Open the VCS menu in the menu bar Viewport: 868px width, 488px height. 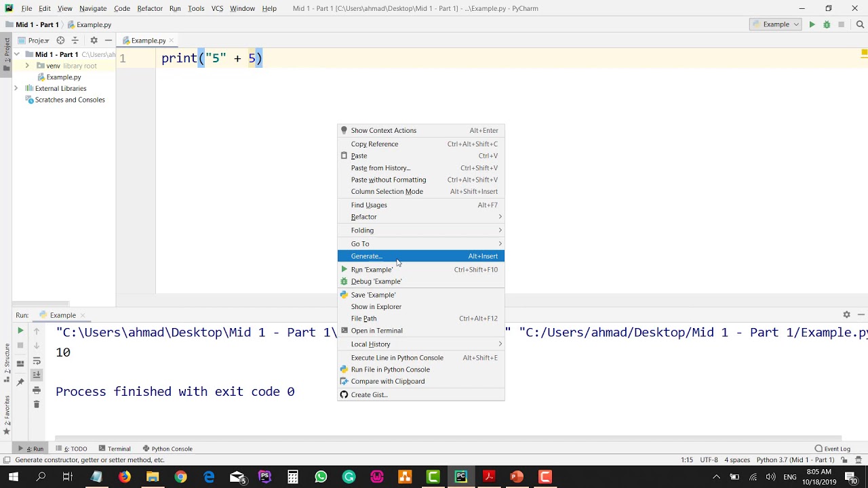[x=217, y=9]
